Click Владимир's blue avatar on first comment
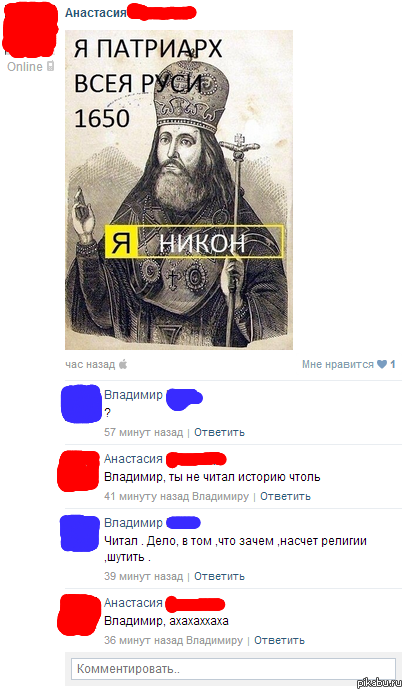The image size is (407, 694). tap(81, 404)
